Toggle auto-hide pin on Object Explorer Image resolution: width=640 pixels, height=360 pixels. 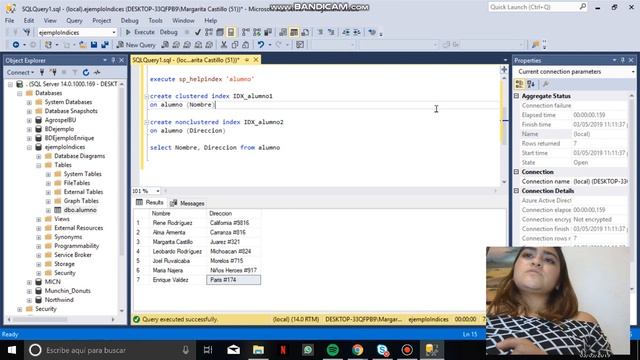point(113,60)
